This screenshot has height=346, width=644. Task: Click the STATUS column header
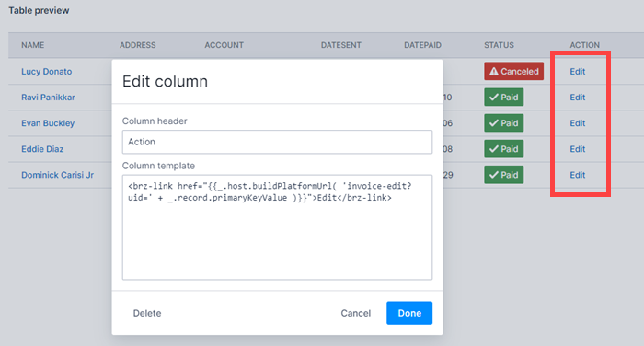point(499,45)
